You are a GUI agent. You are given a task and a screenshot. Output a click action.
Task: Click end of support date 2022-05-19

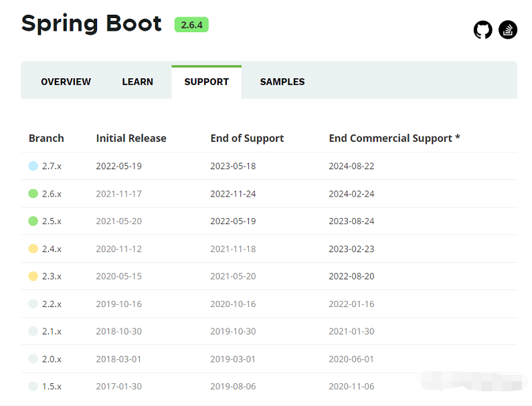(233, 221)
